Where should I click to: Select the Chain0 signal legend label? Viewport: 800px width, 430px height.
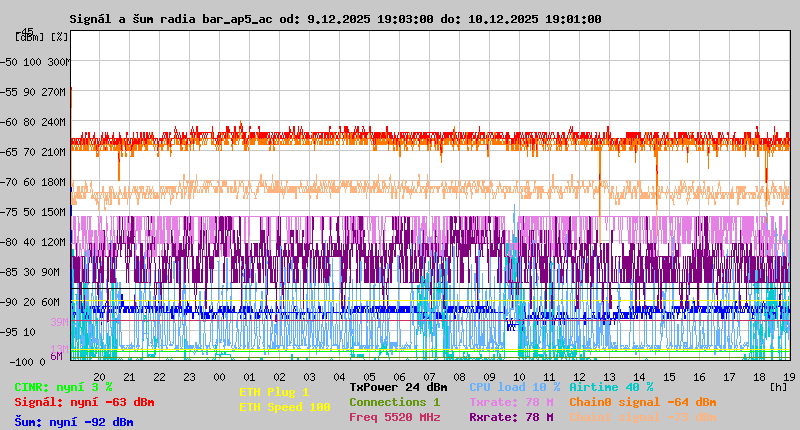[x=643, y=402]
